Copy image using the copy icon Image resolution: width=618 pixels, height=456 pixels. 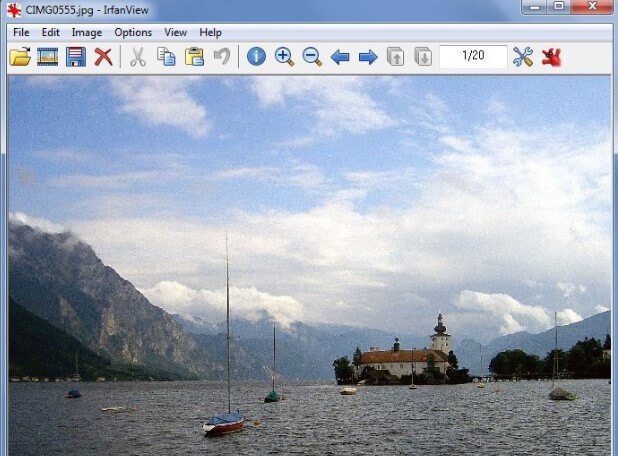[166, 57]
